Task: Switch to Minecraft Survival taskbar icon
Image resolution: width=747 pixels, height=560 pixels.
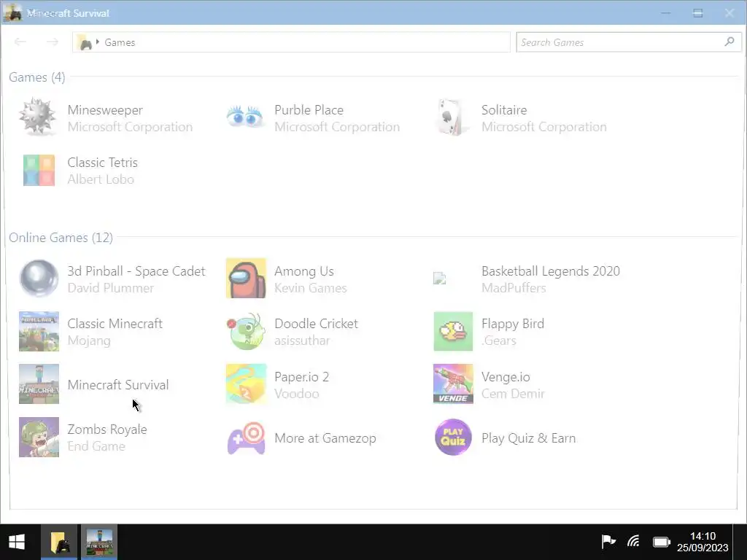Action: [x=99, y=542]
